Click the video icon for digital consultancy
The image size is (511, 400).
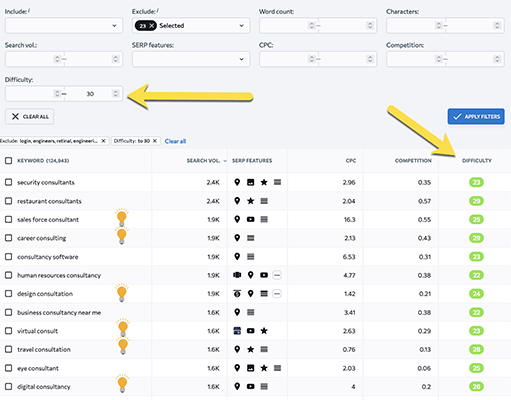coord(250,387)
